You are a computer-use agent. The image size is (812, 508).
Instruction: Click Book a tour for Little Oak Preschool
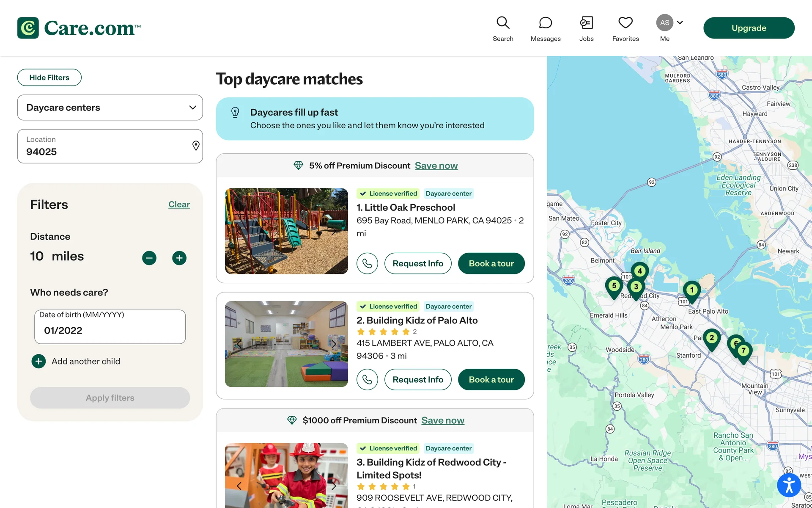[x=491, y=263]
